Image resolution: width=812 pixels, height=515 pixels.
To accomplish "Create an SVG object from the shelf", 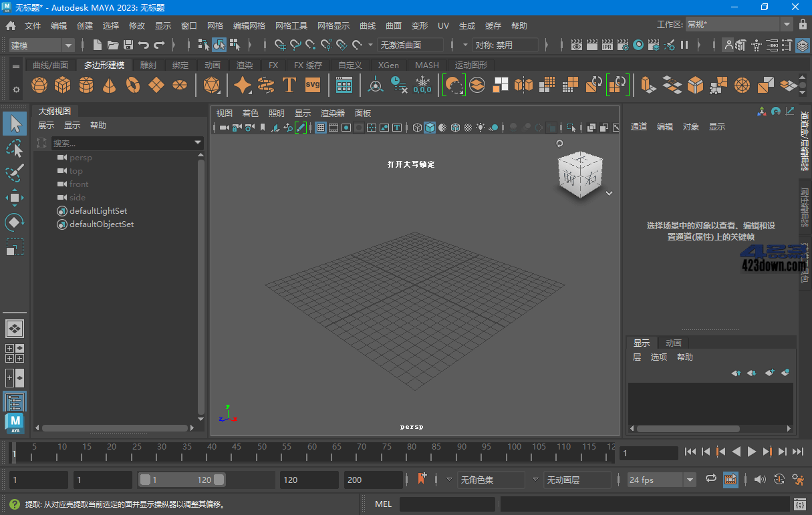I will click(x=311, y=85).
